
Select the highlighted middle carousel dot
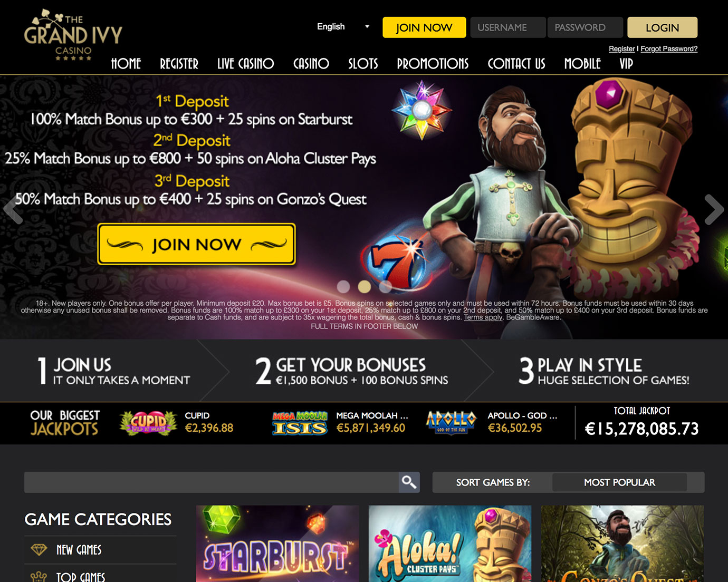365,286
